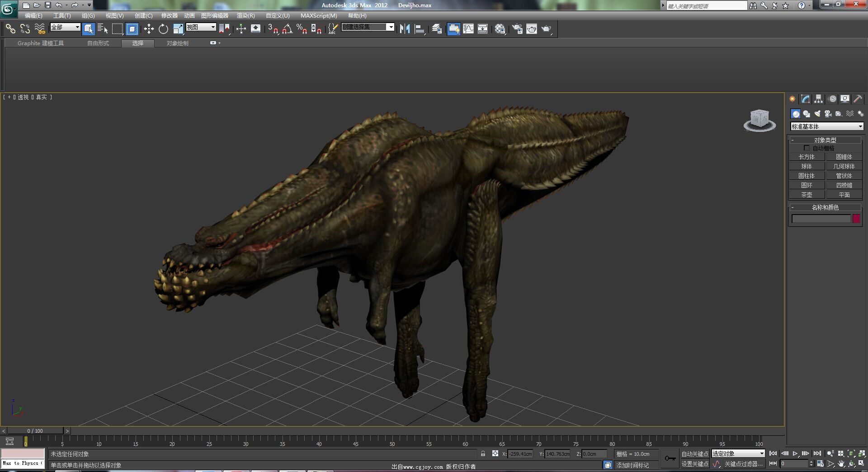
Task: Toggle 自动关键点 auto key mode
Action: click(695, 454)
